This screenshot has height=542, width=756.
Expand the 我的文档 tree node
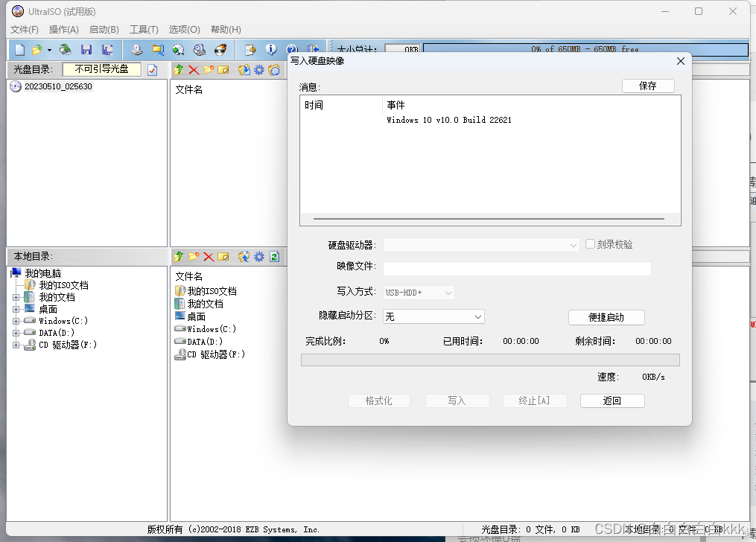coord(16,297)
